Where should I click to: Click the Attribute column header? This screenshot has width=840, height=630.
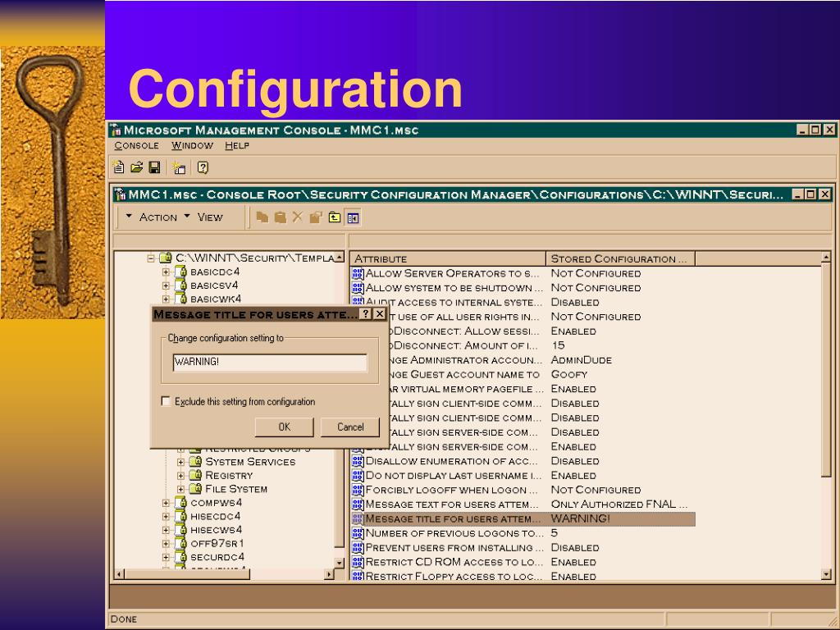coord(448,258)
